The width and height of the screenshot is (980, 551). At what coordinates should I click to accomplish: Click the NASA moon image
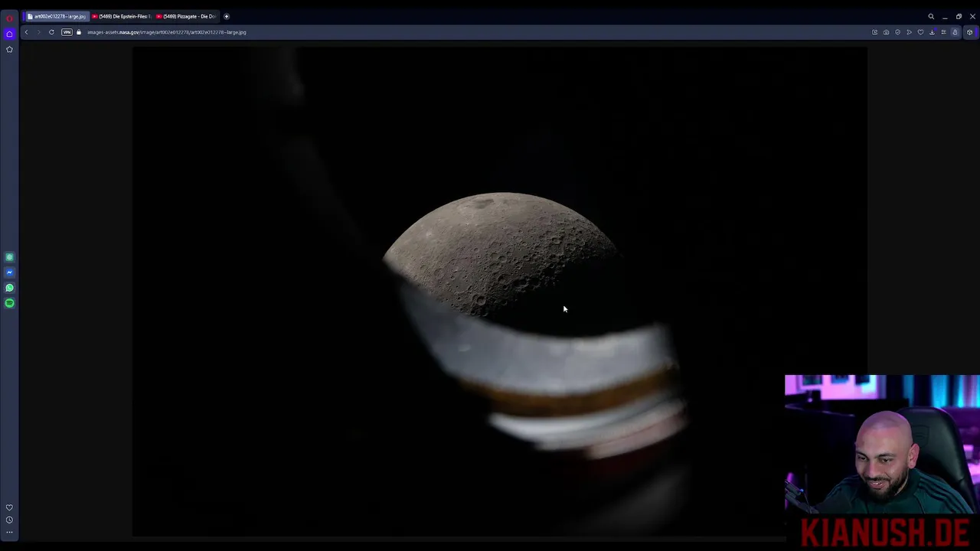(500, 292)
